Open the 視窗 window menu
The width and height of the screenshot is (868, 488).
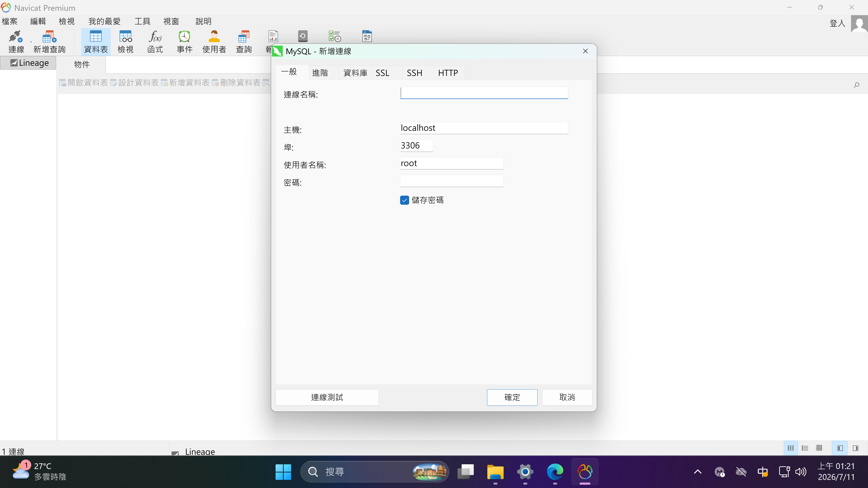[171, 21]
